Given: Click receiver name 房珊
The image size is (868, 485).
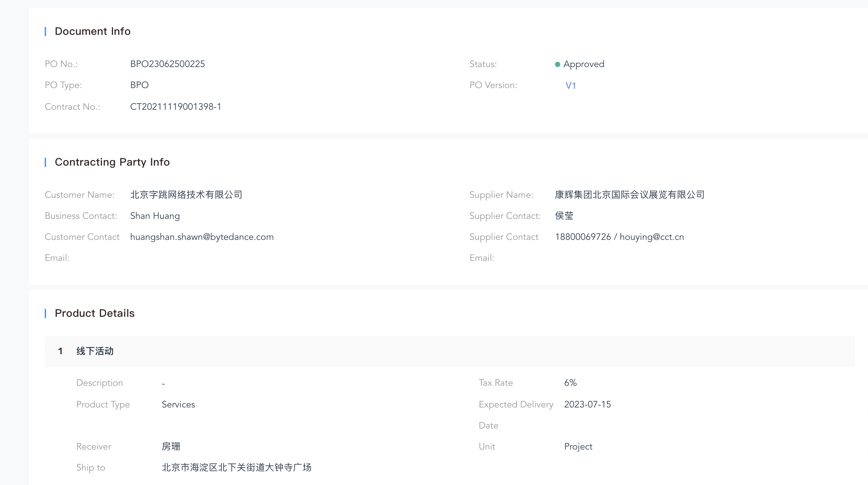Looking at the screenshot, I should tap(171, 446).
